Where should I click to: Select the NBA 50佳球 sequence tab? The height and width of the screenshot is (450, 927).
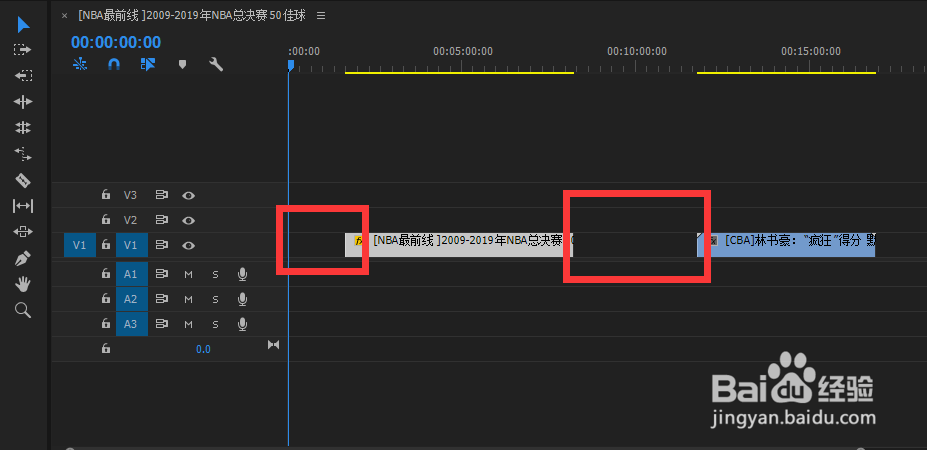pos(192,16)
